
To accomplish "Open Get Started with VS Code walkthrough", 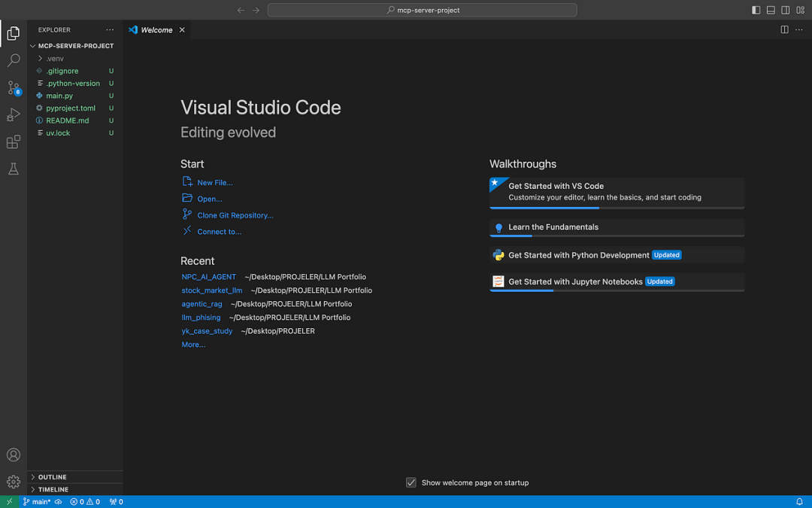I will point(617,193).
